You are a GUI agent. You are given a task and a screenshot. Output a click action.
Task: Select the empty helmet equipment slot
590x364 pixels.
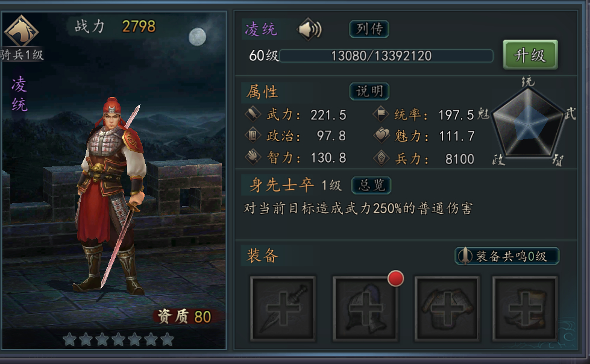pyautogui.click(x=365, y=309)
